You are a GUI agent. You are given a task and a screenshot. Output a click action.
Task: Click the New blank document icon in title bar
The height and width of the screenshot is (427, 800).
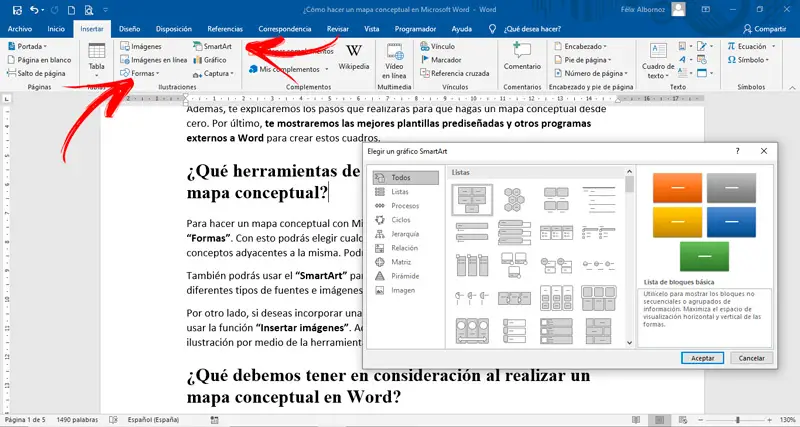[x=71, y=10]
